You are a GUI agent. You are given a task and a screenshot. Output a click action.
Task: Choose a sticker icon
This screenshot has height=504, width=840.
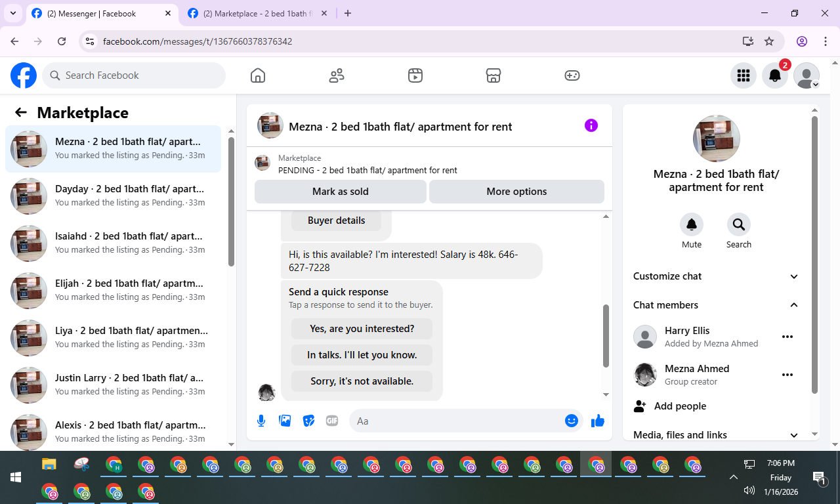[308, 421]
